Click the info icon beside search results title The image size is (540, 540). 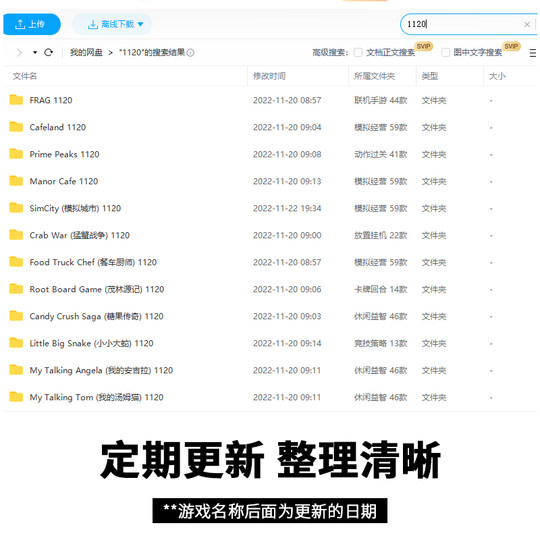190,53
